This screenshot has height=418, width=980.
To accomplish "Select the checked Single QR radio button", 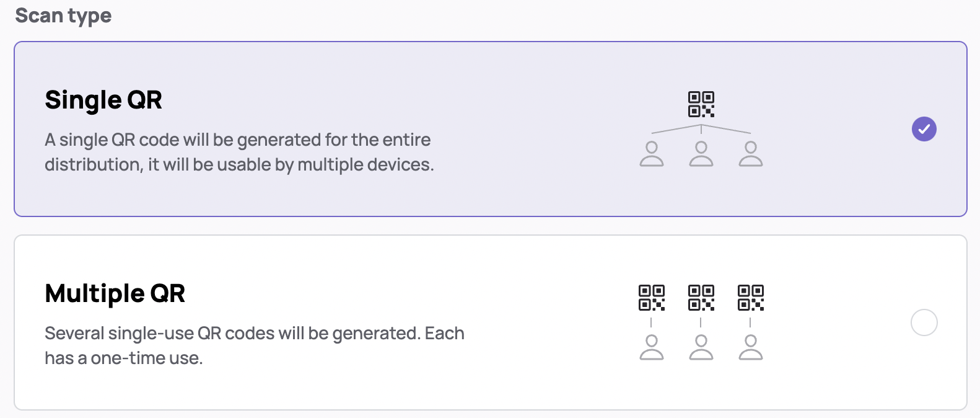I will coord(924,129).
